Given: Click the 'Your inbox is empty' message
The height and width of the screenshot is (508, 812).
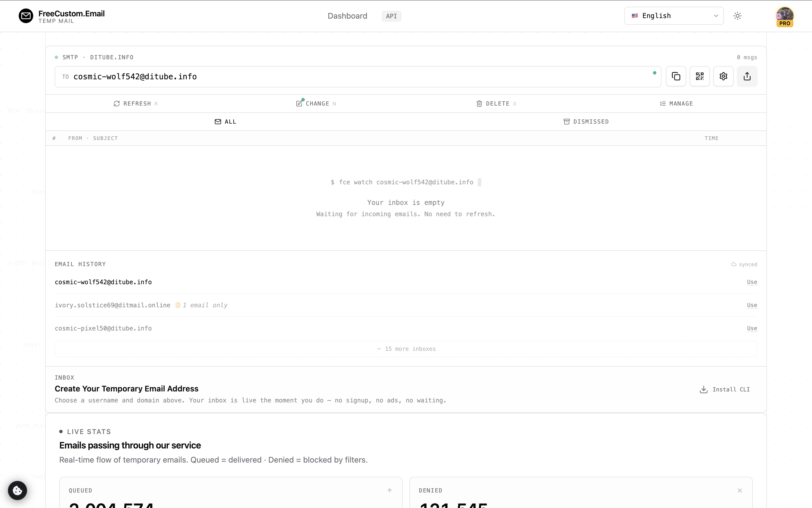Looking at the screenshot, I should tap(406, 203).
